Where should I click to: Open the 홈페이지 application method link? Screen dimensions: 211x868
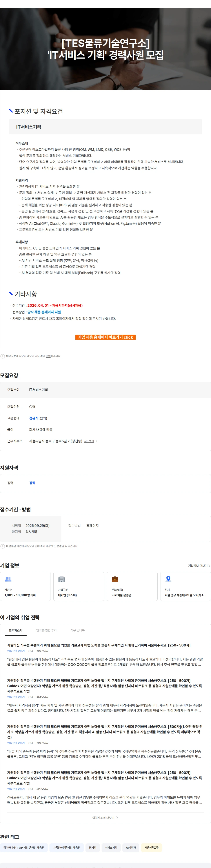coord(93,526)
